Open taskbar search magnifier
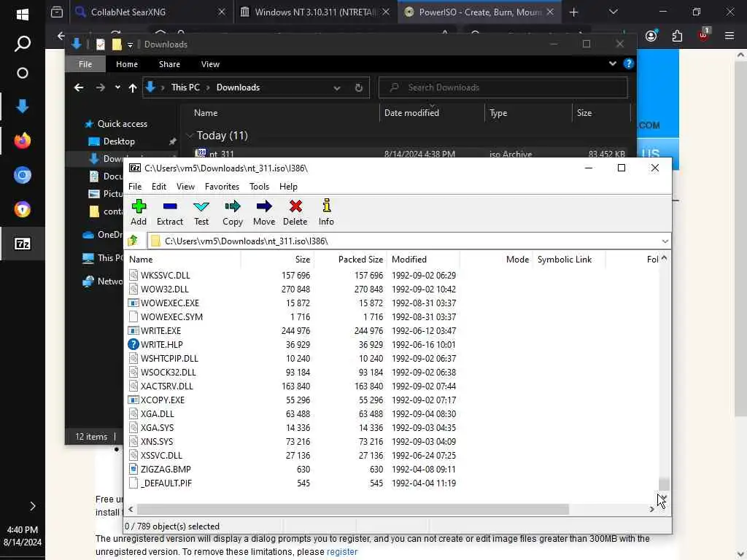 click(23, 43)
